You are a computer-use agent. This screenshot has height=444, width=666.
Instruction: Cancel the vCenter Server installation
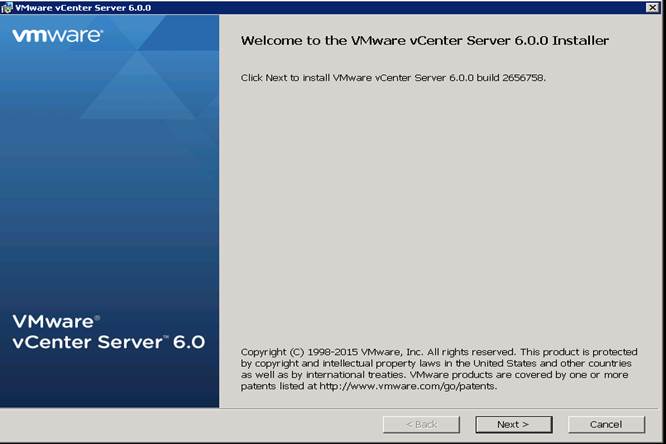pyautogui.click(x=606, y=424)
